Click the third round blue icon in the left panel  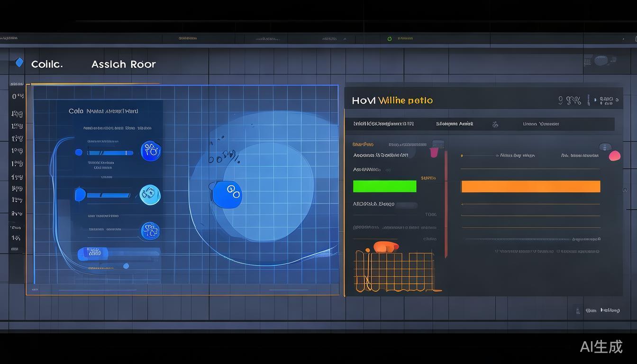tap(150, 231)
